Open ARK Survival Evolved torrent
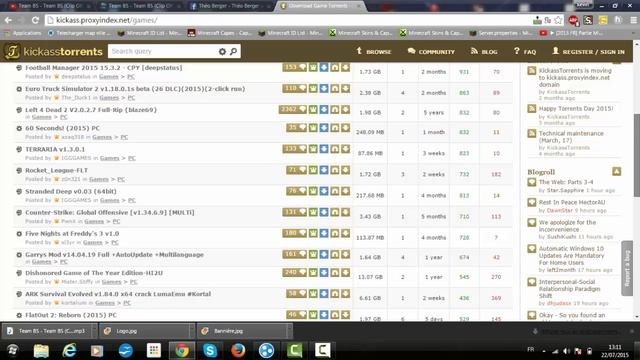Screen dimensions: 640x360 pyautogui.click(x=118, y=294)
